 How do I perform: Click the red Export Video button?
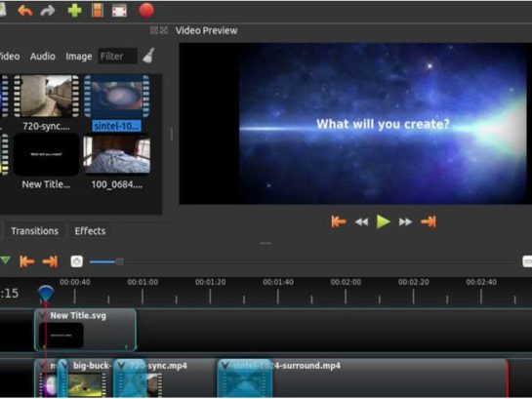point(146,10)
